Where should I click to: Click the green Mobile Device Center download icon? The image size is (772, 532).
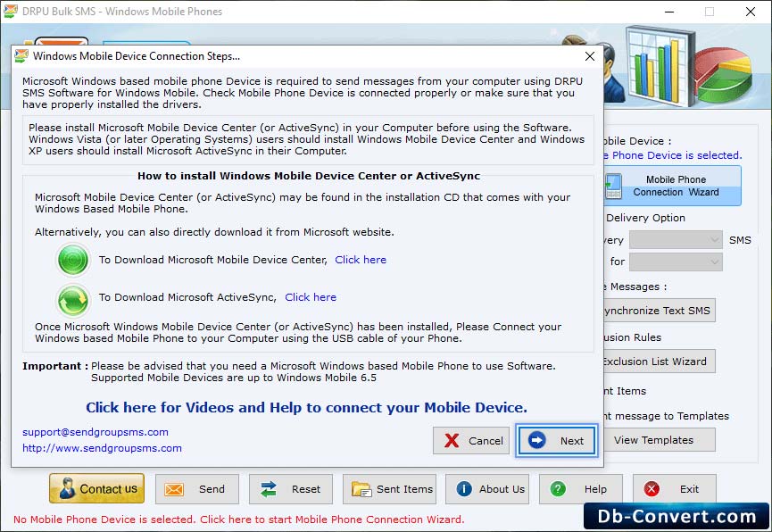coord(73,260)
